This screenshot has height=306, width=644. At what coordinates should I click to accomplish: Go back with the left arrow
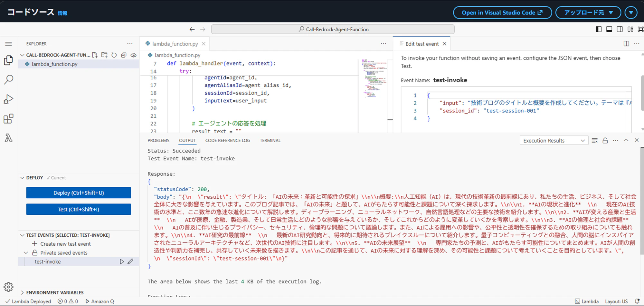click(x=192, y=29)
